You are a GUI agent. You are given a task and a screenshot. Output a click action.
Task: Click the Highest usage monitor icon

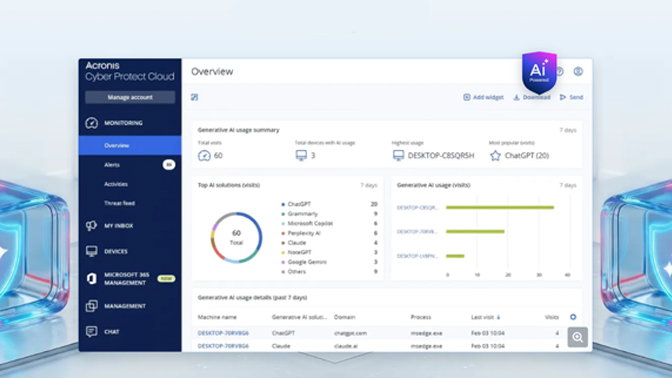(x=398, y=156)
